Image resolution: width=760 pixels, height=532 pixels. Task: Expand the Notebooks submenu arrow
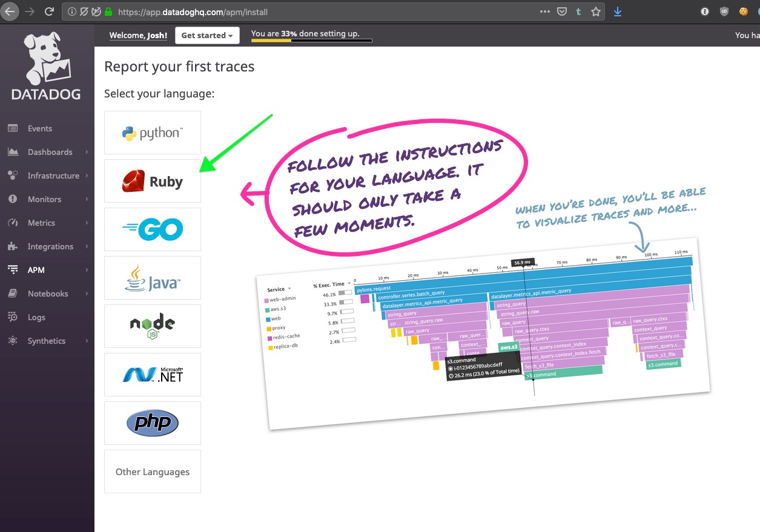(x=87, y=294)
